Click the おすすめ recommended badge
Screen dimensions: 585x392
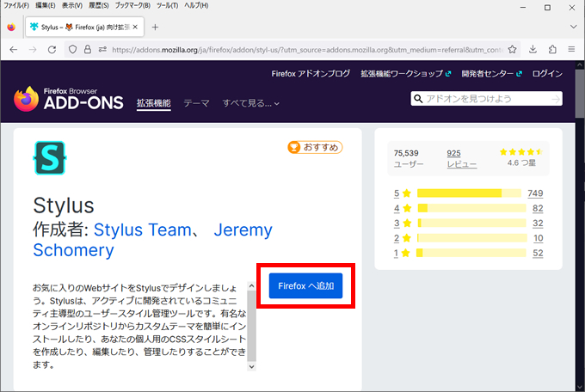(315, 147)
